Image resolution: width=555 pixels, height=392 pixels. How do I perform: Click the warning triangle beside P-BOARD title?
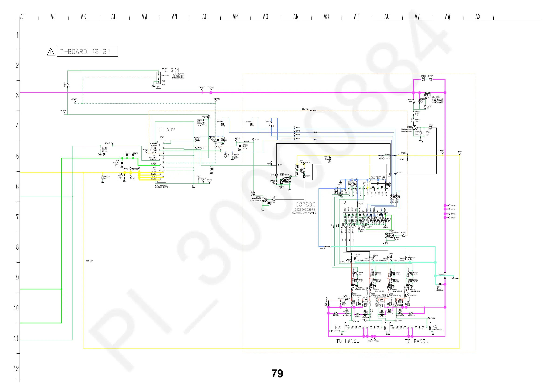pyautogui.click(x=51, y=52)
